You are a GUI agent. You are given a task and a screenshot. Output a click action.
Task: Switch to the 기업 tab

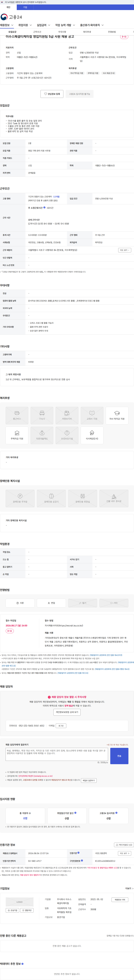[25, 7]
